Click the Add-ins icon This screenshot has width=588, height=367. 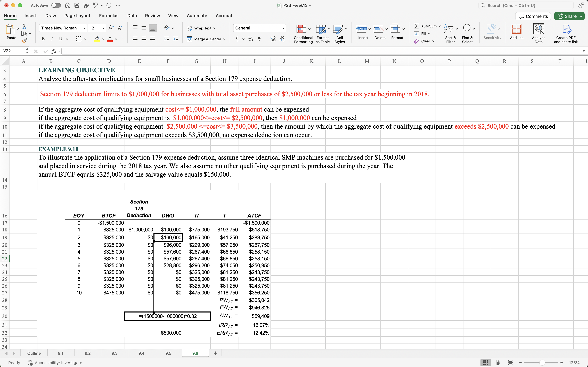coord(517,29)
